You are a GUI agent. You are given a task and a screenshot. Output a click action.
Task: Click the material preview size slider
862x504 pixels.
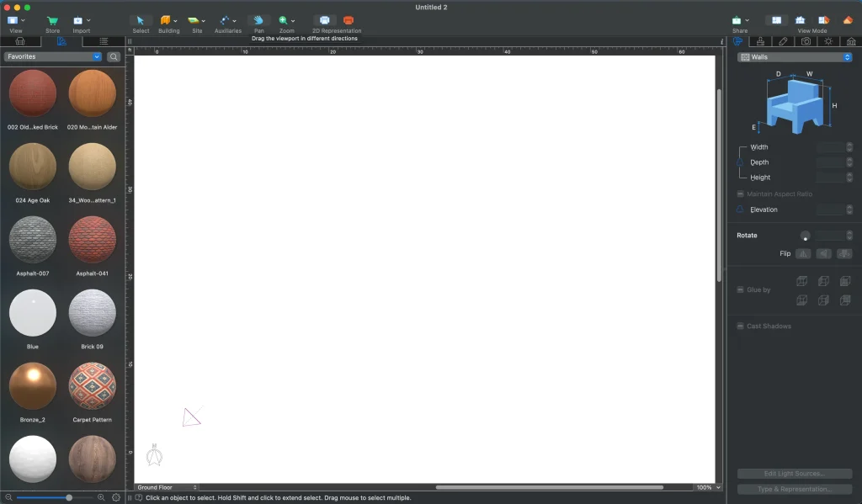click(69, 497)
